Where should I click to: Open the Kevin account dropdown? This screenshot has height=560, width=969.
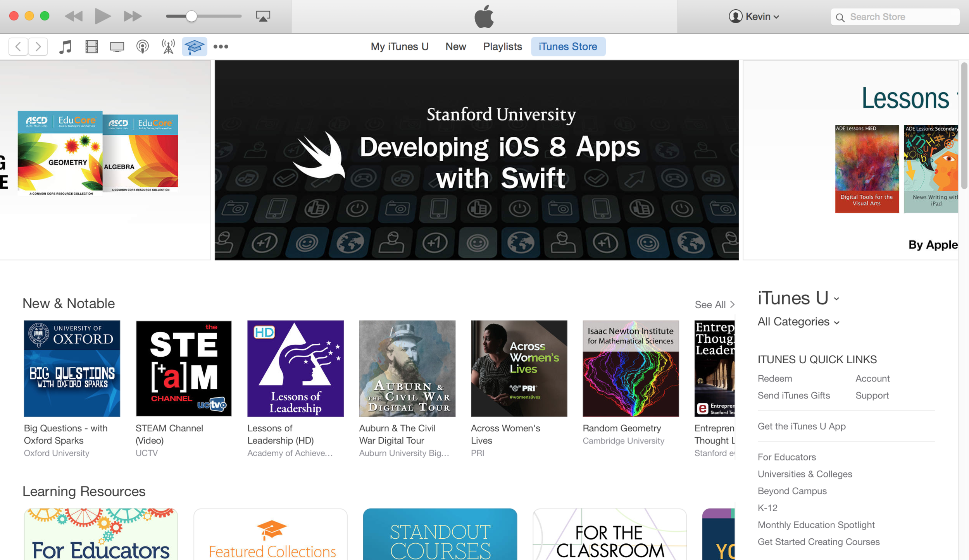[754, 16]
